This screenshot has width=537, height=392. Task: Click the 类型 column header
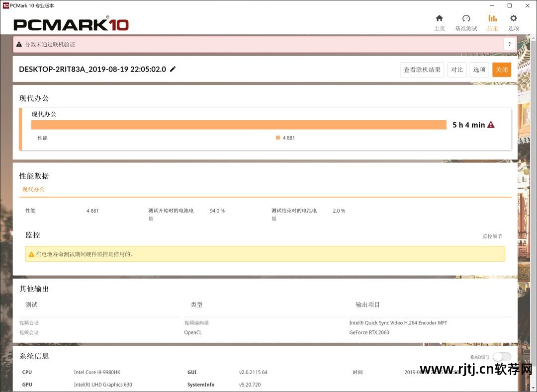pyautogui.click(x=196, y=305)
